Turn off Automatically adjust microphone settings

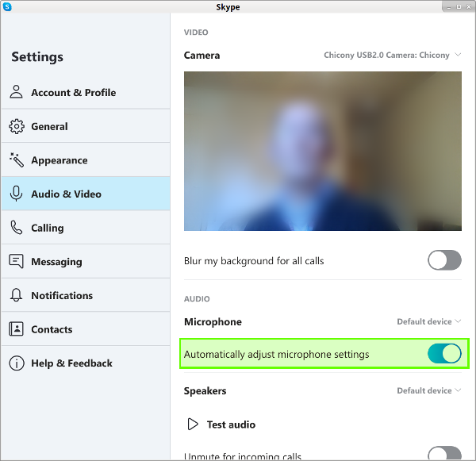[444, 354]
